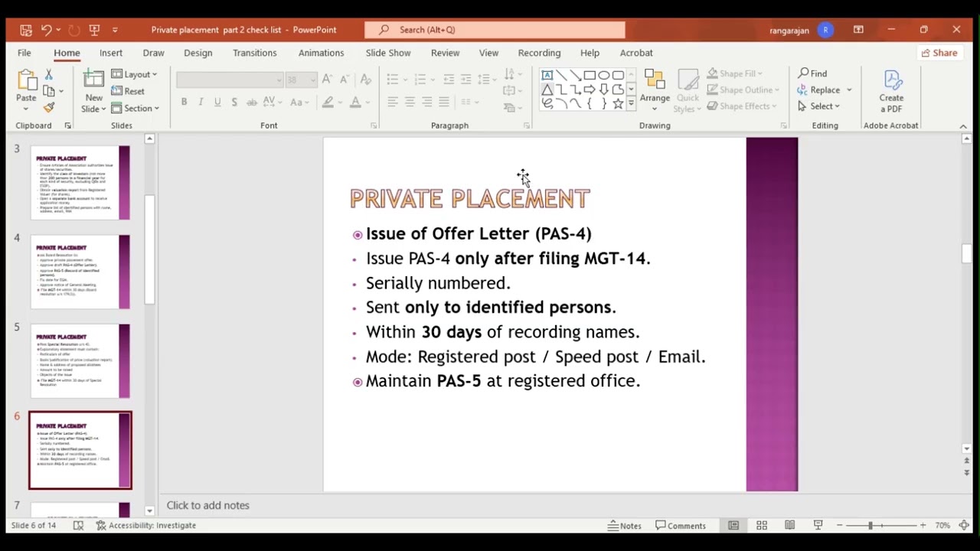Open the Layout dropdown
Viewport: 980px width, 551px height.
(x=134, y=74)
